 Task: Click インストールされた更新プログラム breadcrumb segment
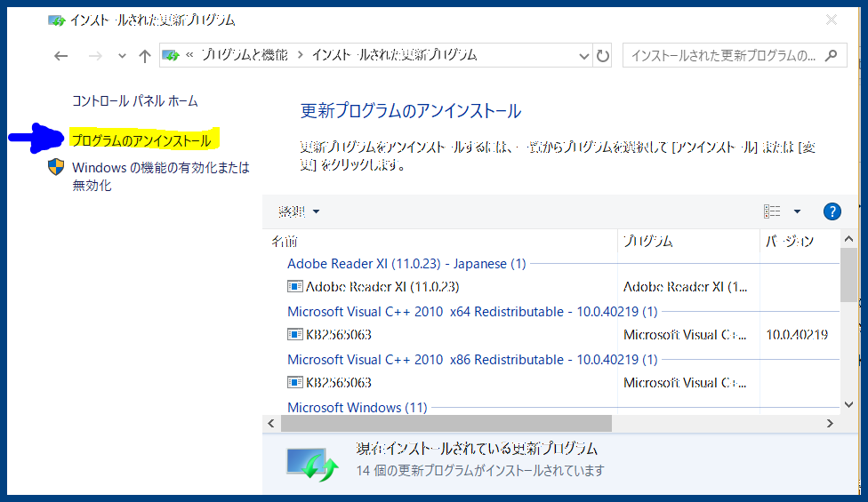pyautogui.click(x=394, y=55)
